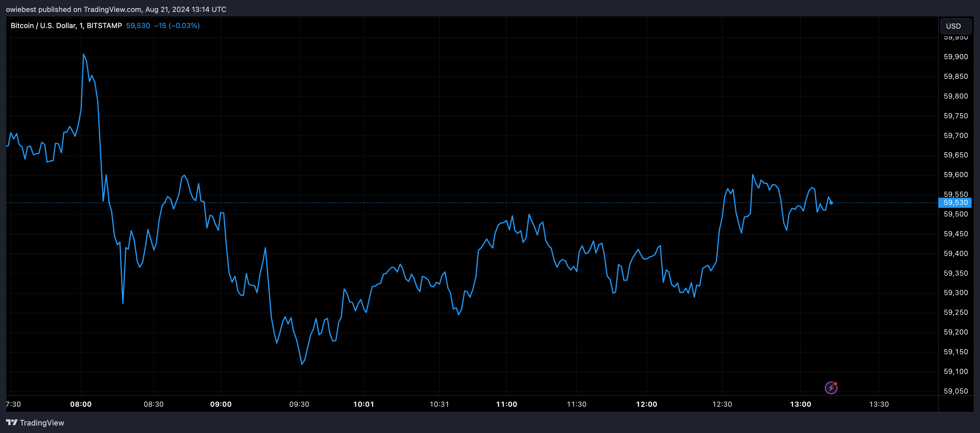Click the change value −15 (−0.03%)
The height and width of the screenshot is (433, 980).
(177, 25)
